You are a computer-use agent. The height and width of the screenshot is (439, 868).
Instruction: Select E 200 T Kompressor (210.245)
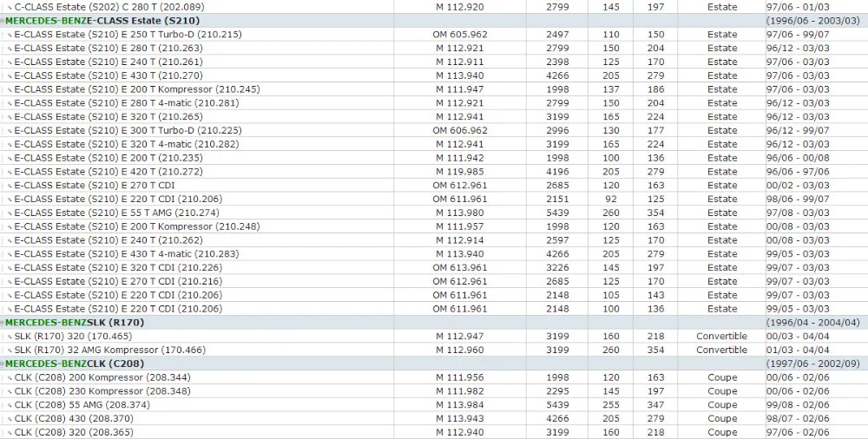[137, 89]
